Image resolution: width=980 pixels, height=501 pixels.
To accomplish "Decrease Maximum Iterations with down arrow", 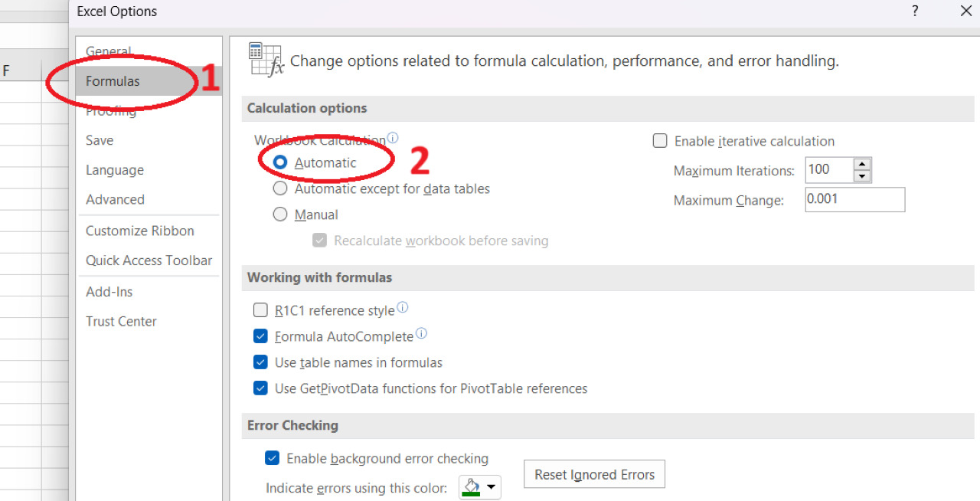I will coord(863,176).
